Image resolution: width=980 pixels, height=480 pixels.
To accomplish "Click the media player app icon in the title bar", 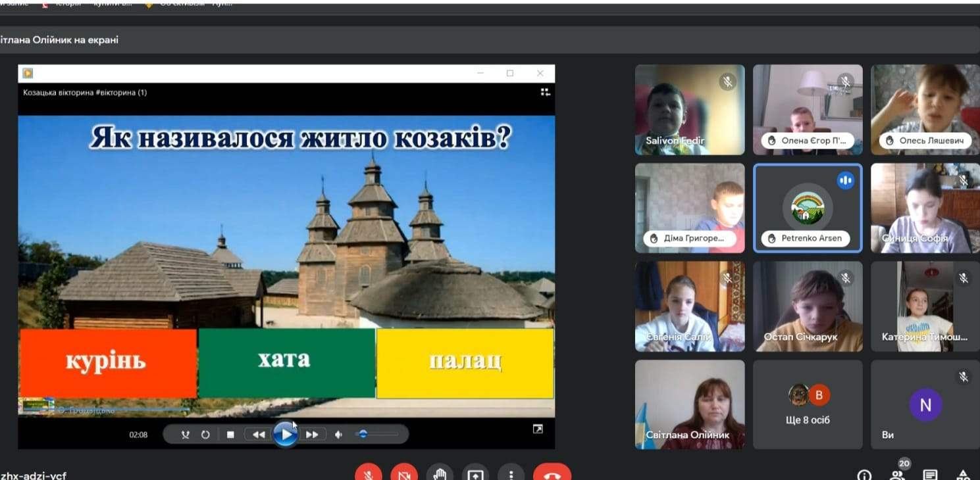I will pos(28,73).
